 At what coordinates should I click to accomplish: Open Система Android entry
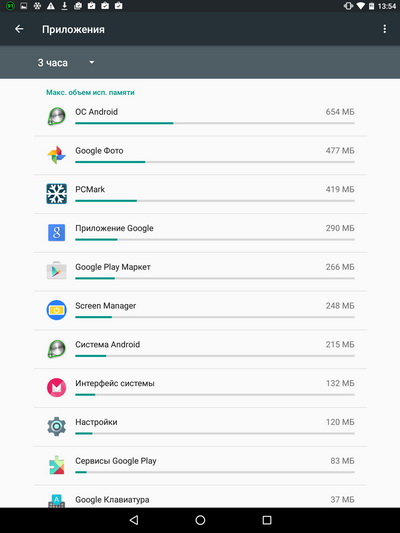tap(200, 349)
